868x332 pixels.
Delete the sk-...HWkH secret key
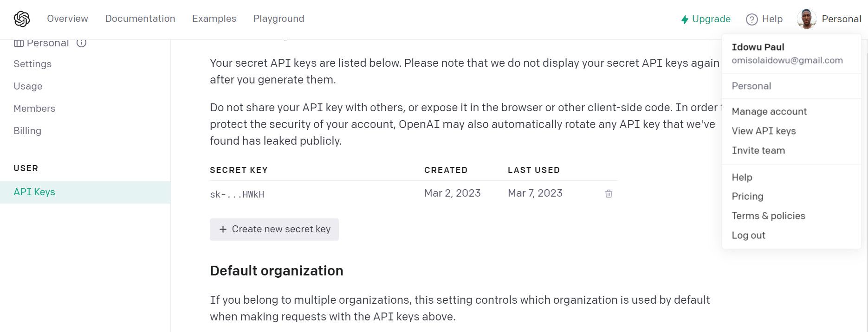[x=609, y=194]
